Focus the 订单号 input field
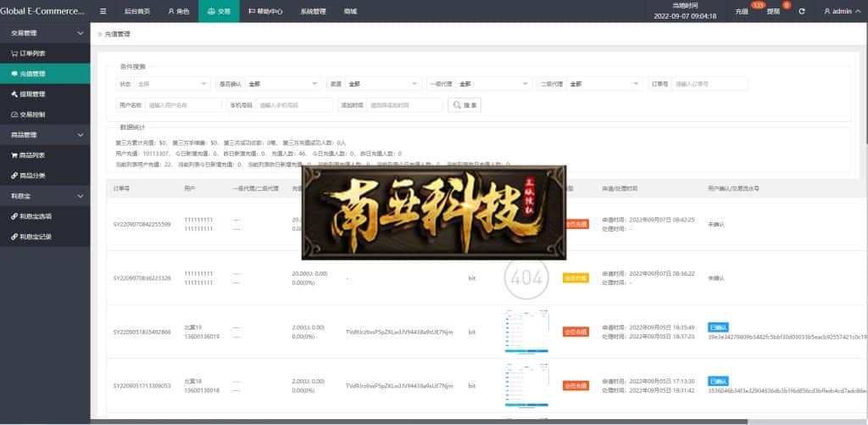This screenshot has height=425, width=868. 709,84
